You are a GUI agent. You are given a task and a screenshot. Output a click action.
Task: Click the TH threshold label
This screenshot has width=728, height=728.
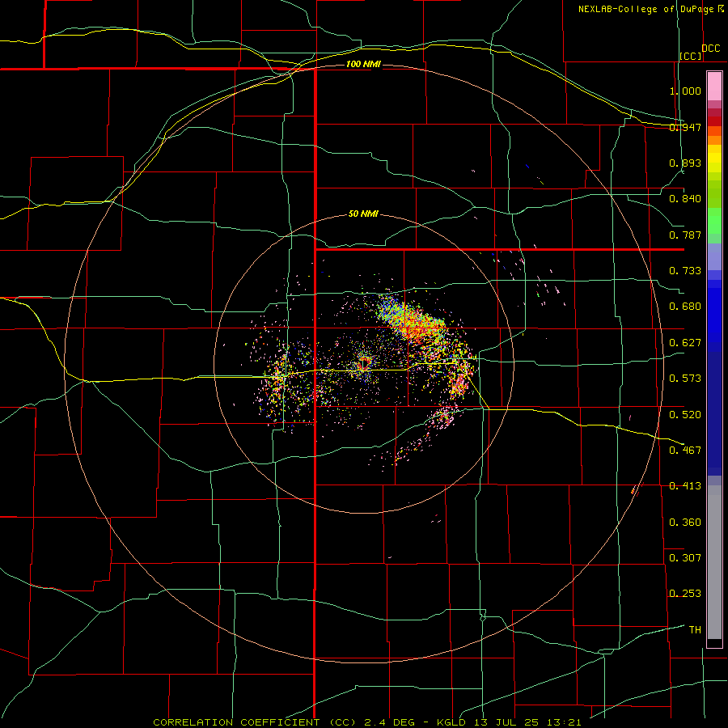click(x=695, y=630)
